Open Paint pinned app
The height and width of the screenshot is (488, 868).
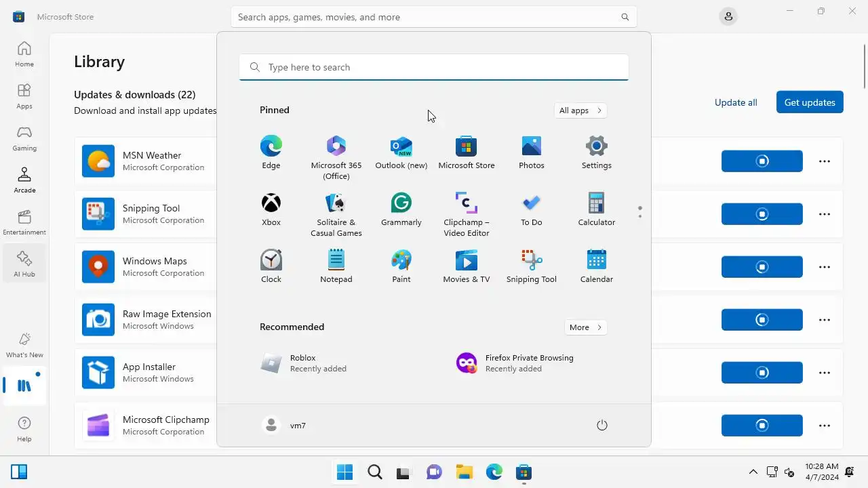click(401, 266)
